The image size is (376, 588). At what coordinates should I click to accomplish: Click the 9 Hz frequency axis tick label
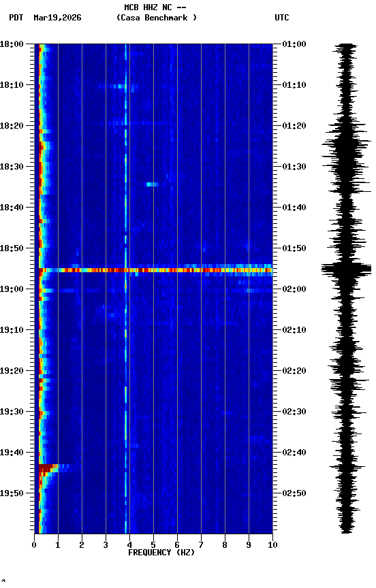[x=249, y=545]
